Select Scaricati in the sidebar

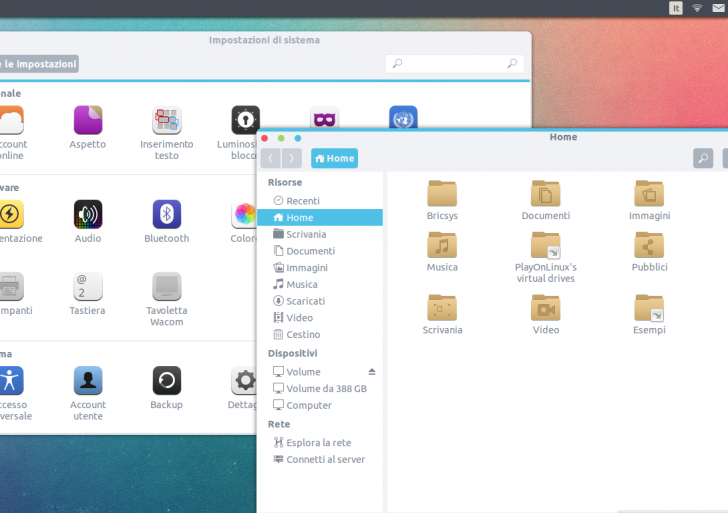click(x=305, y=301)
